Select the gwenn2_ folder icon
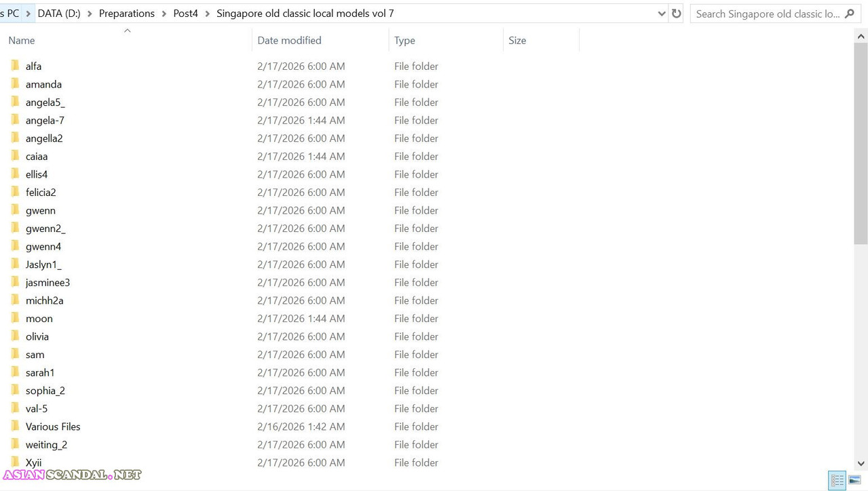The width and height of the screenshot is (868, 491). tap(15, 228)
